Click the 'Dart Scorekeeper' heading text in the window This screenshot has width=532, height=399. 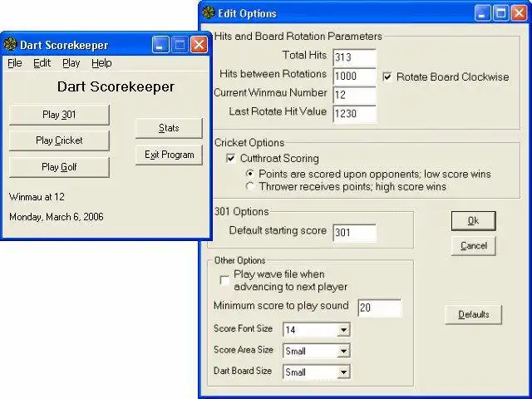coord(116,86)
